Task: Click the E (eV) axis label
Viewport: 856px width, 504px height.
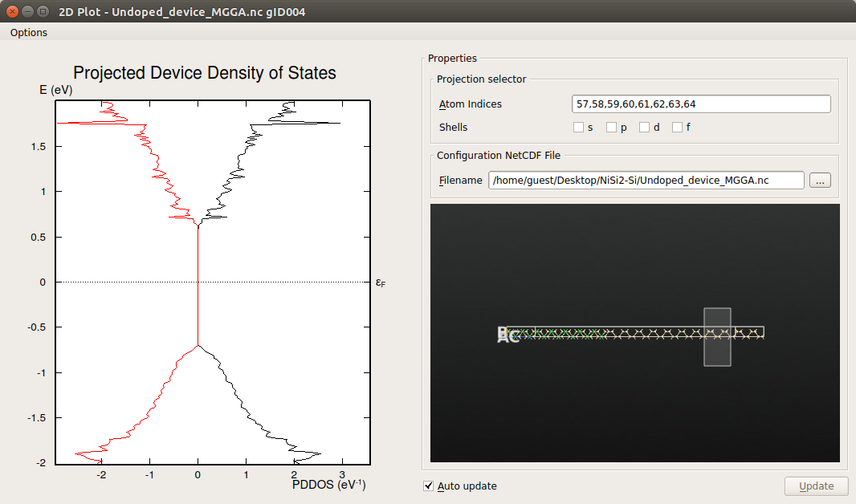Action: coord(55,90)
